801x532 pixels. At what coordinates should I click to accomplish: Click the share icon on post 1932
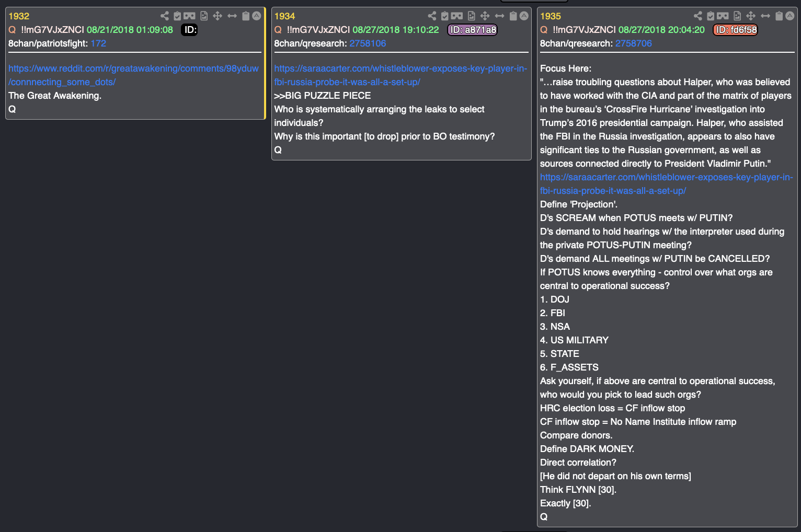[164, 16]
